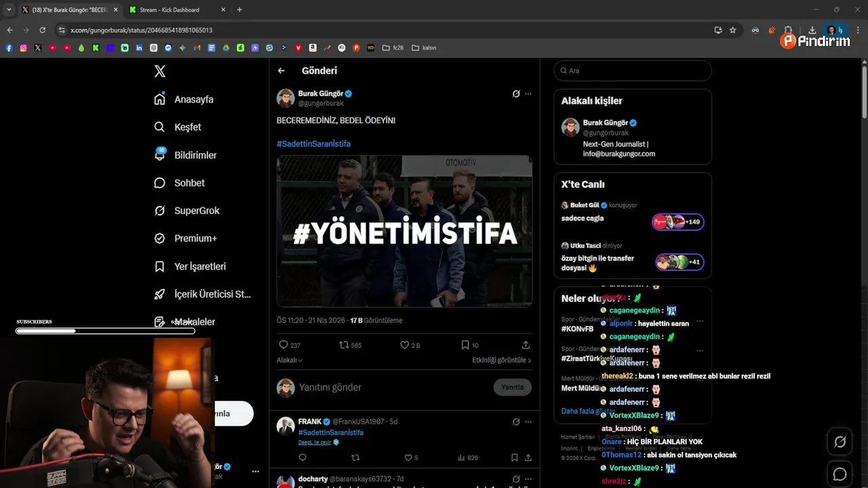View site information icon beside URL

coord(62,30)
